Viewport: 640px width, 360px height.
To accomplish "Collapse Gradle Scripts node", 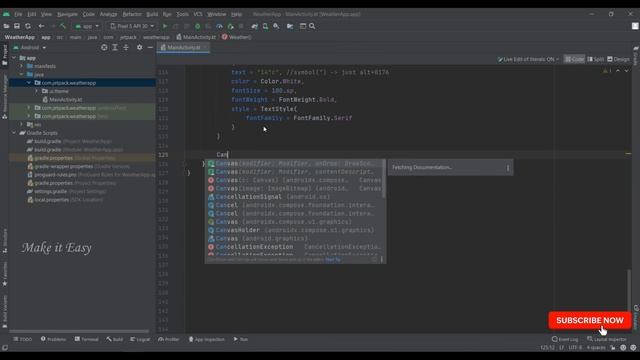I will pyautogui.click(x=14, y=133).
